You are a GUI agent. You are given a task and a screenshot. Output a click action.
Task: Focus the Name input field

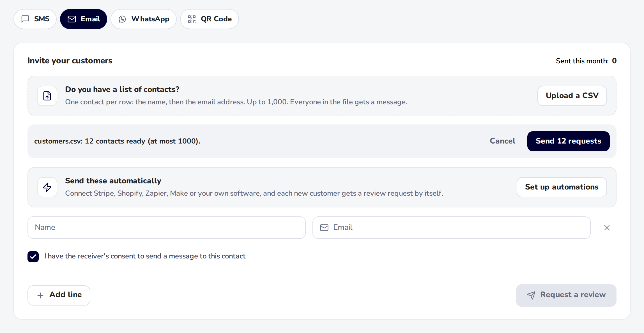coord(167,228)
